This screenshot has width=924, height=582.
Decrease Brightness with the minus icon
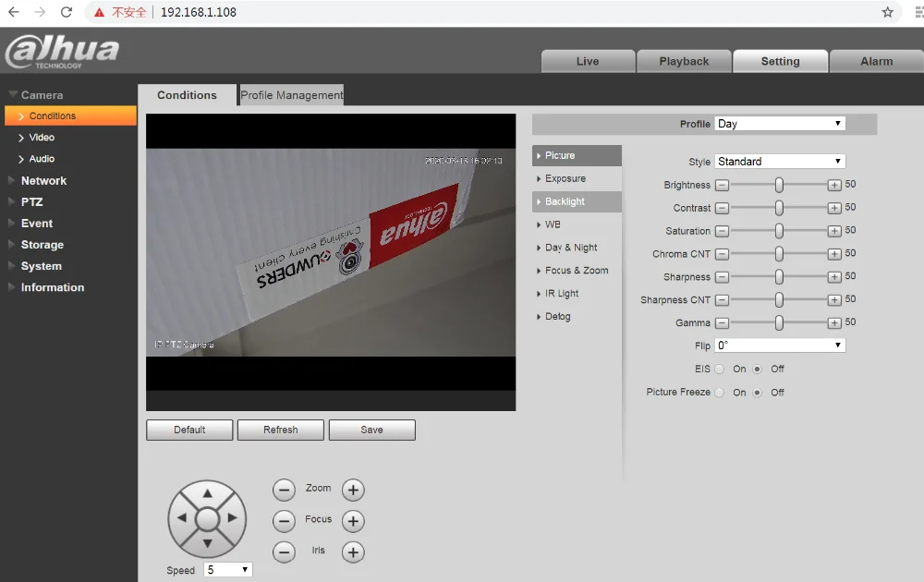click(x=722, y=186)
